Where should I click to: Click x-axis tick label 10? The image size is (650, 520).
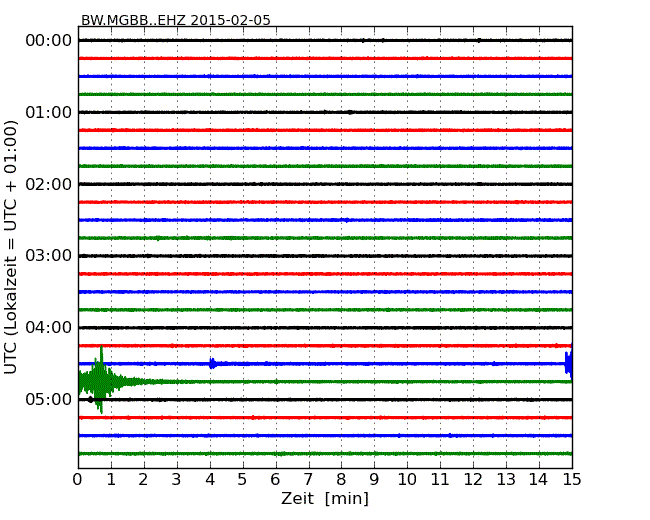point(407,480)
